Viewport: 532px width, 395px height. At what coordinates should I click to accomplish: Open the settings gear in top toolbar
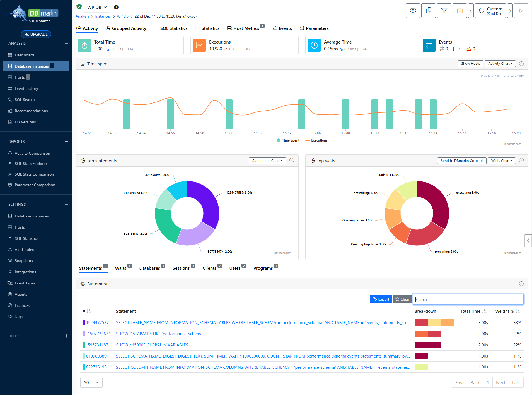click(413, 11)
